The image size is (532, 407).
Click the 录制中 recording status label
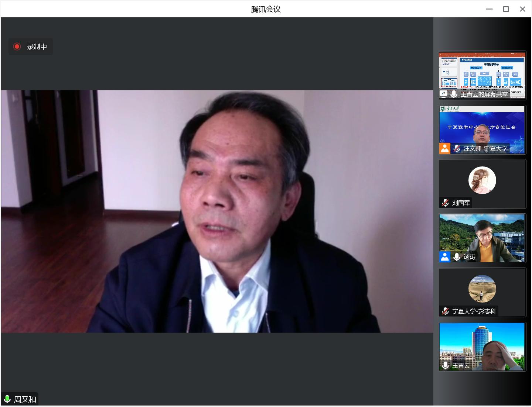click(37, 47)
